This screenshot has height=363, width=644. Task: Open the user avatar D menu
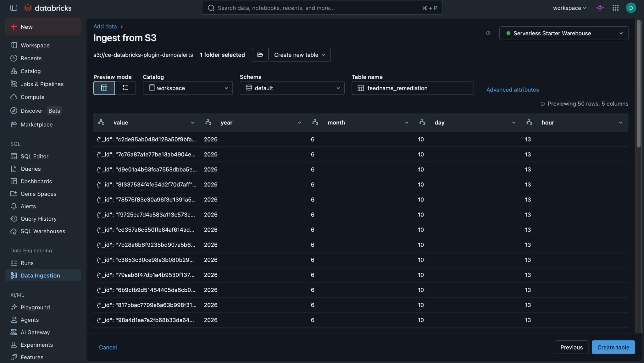tap(631, 8)
